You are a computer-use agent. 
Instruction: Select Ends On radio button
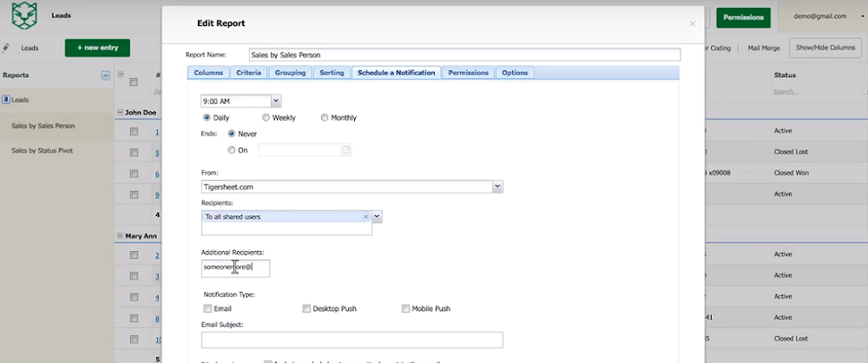(232, 149)
